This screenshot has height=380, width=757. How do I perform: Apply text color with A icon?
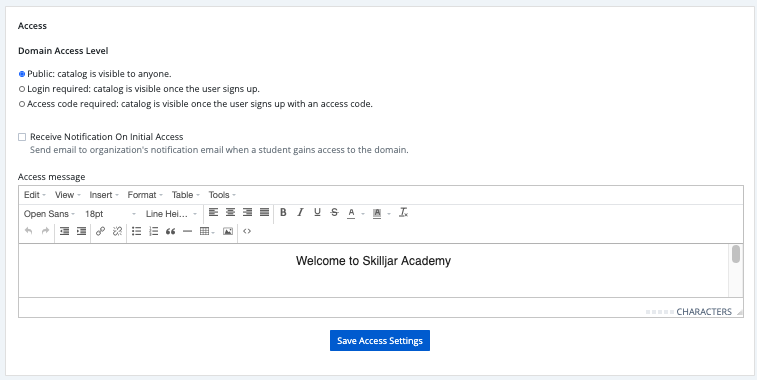point(351,213)
